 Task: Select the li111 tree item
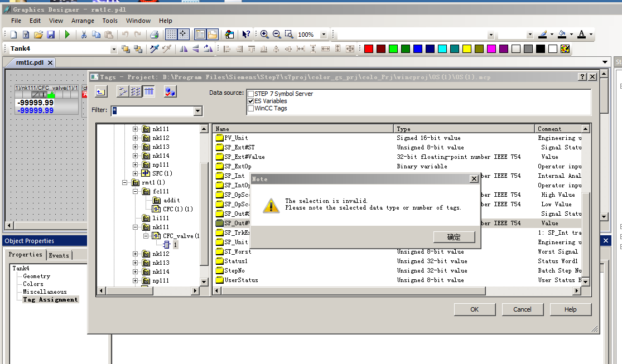point(161,218)
